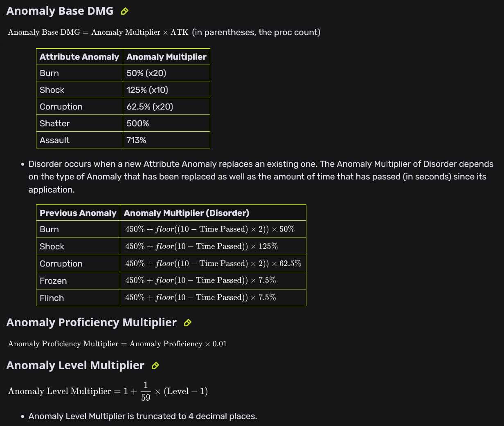
Task: Select the Previous Anomaly column header
Action: [78, 213]
